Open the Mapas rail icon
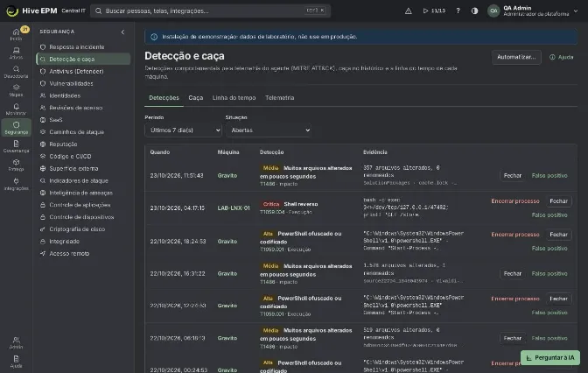This screenshot has height=373, width=588. 16,90
